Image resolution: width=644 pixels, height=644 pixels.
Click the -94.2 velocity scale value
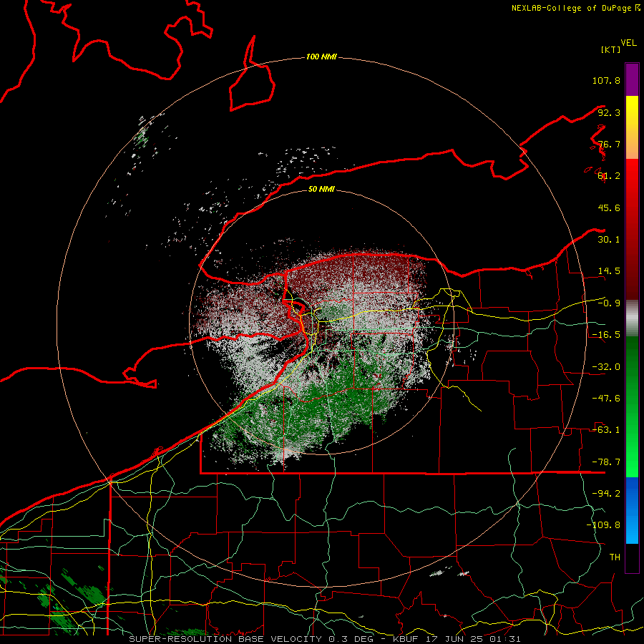click(606, 494)
